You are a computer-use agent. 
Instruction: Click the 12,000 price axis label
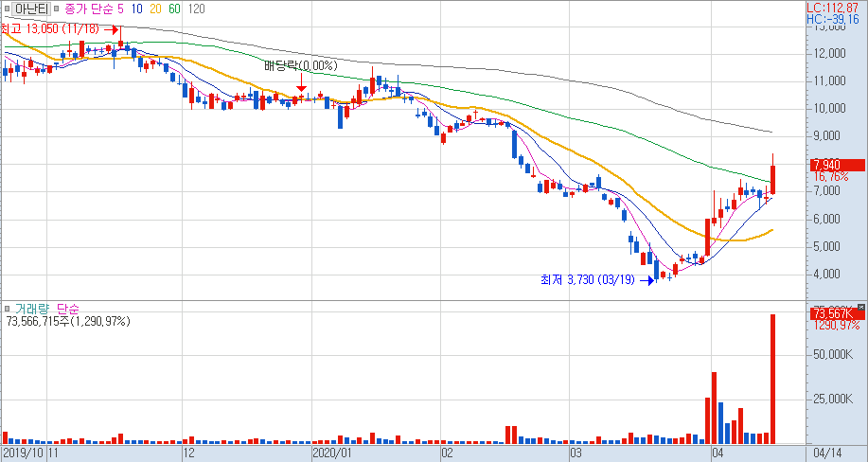coord(829,54)
